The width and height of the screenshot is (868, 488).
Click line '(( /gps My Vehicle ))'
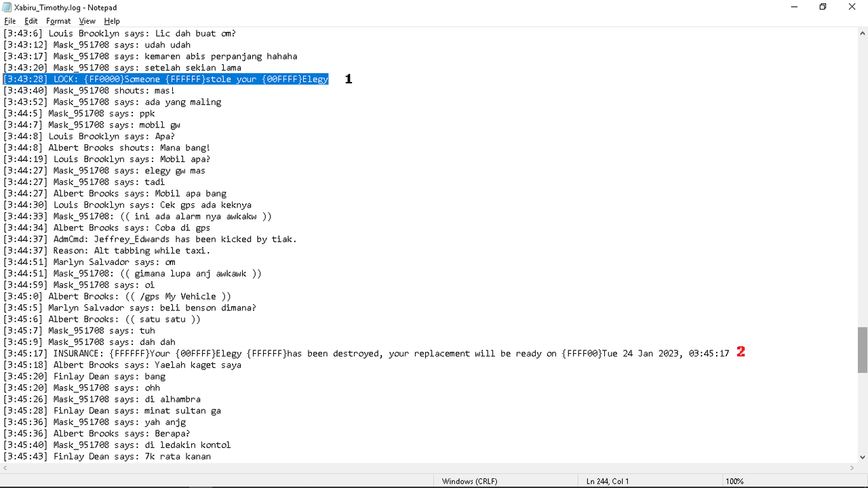point(117,297)
